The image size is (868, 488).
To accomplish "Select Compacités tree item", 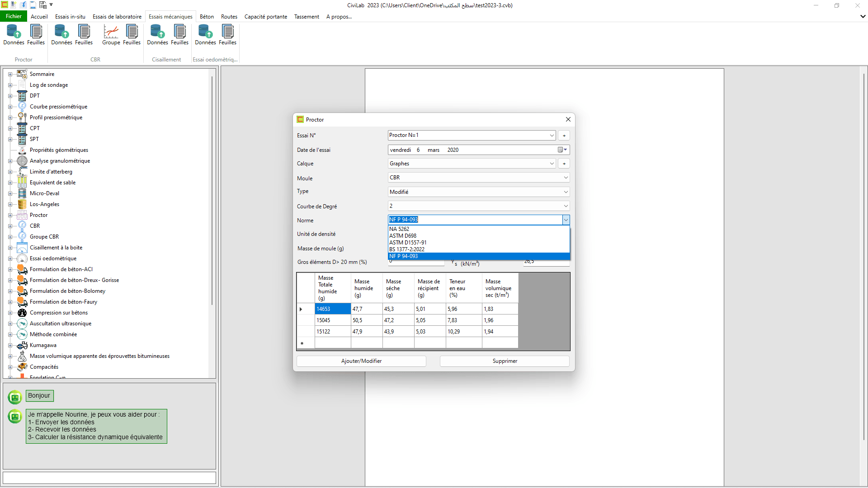I will click(x=44, y=367).
